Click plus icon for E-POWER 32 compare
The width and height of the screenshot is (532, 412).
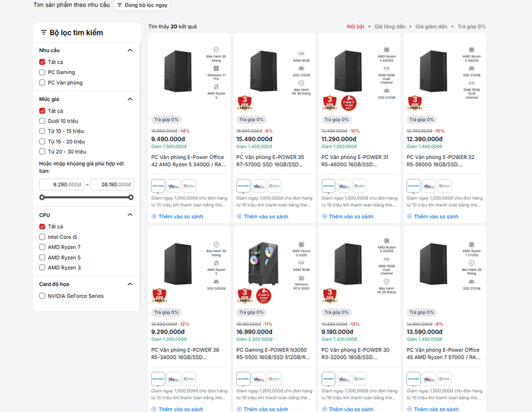[409, 216]
